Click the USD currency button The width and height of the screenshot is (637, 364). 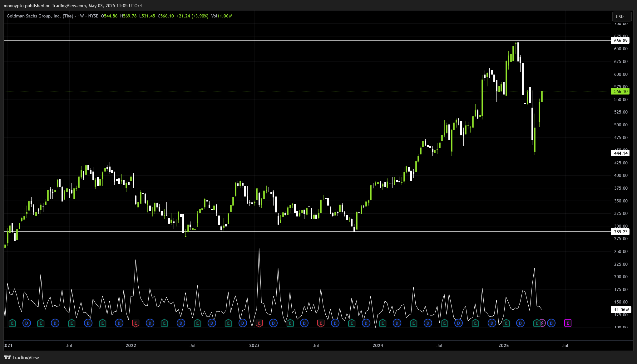(x=622, y=17)
